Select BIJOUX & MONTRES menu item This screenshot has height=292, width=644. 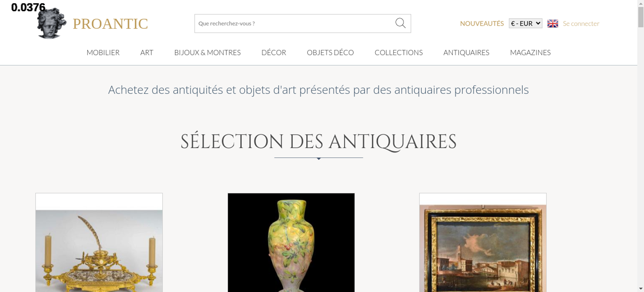[x=207, y=52]
